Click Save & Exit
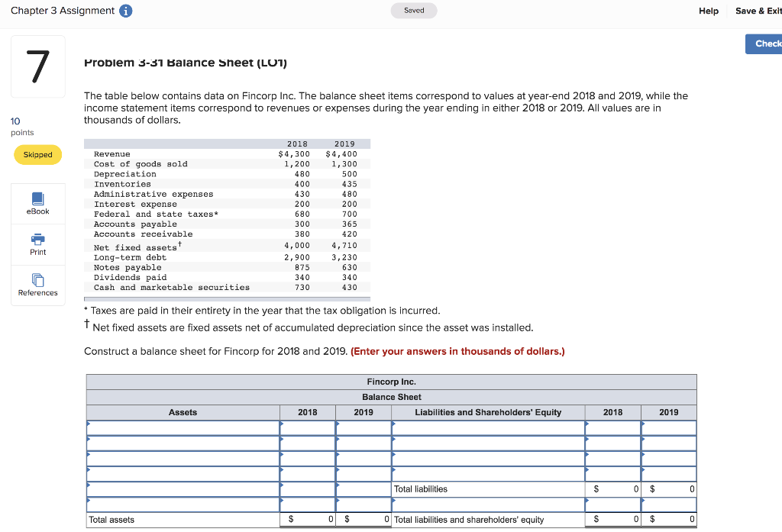Viewport: 782px width, 532px height. pyautogui.click(x=758, y=11)
